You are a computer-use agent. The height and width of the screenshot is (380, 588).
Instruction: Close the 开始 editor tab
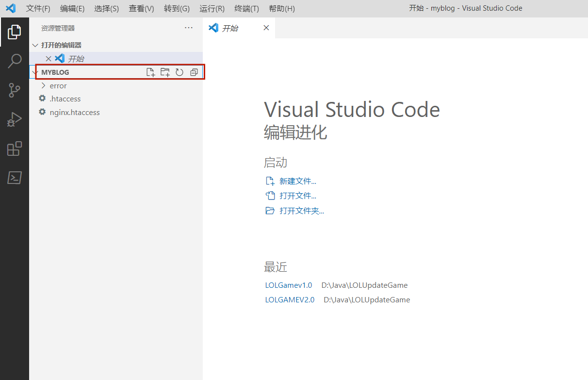[266, 28]
